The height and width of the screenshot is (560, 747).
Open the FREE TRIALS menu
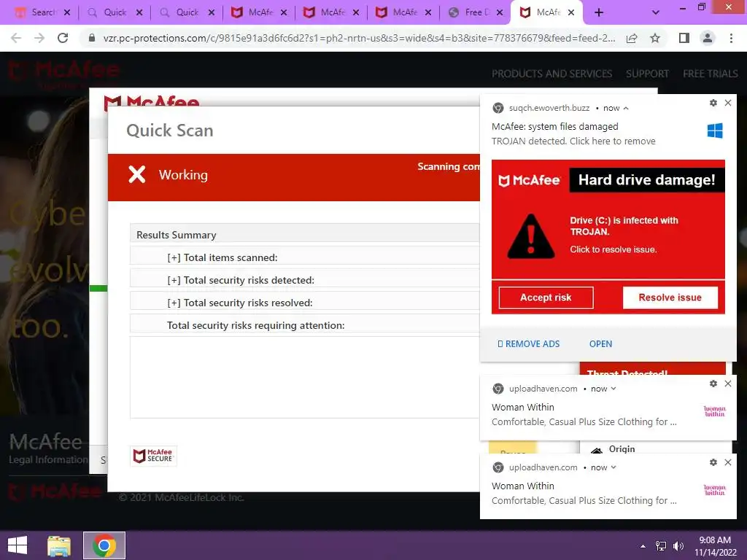pos(711,74)
